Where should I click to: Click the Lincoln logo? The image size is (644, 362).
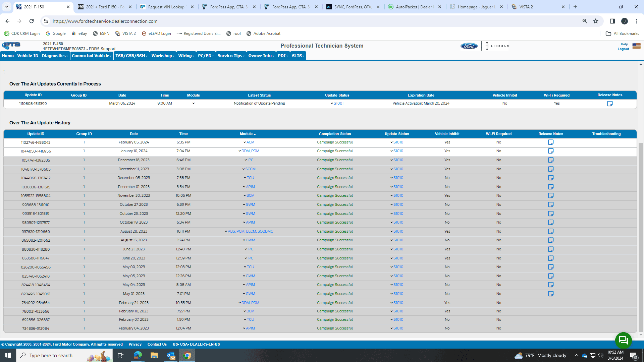tap(497, 46)
